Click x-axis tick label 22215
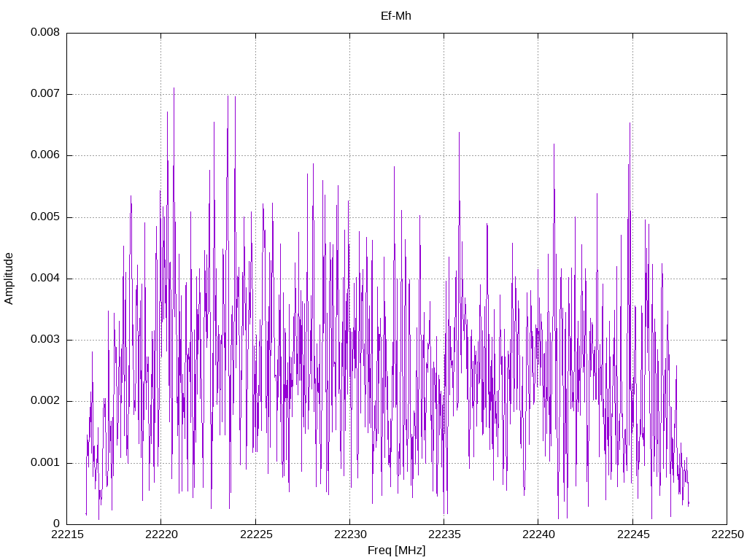This screenshot has height=560, width=747. (x=66, y=534)
